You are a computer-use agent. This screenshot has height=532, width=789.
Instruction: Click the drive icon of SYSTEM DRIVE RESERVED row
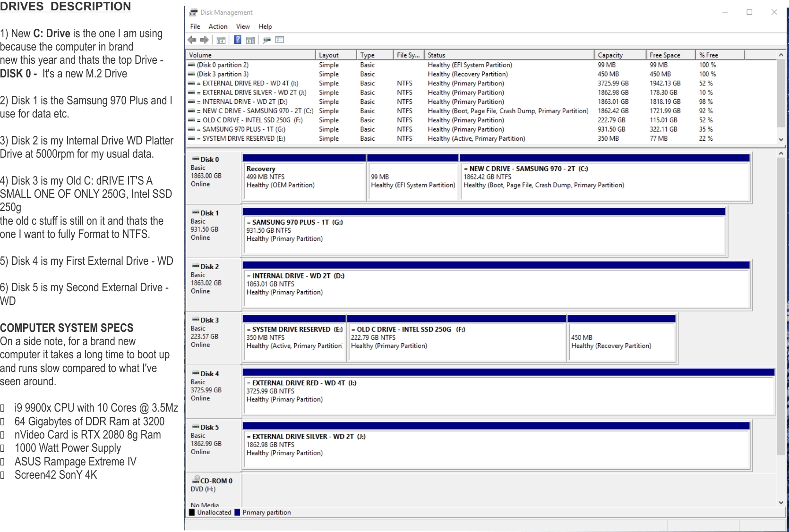(191, 139)
